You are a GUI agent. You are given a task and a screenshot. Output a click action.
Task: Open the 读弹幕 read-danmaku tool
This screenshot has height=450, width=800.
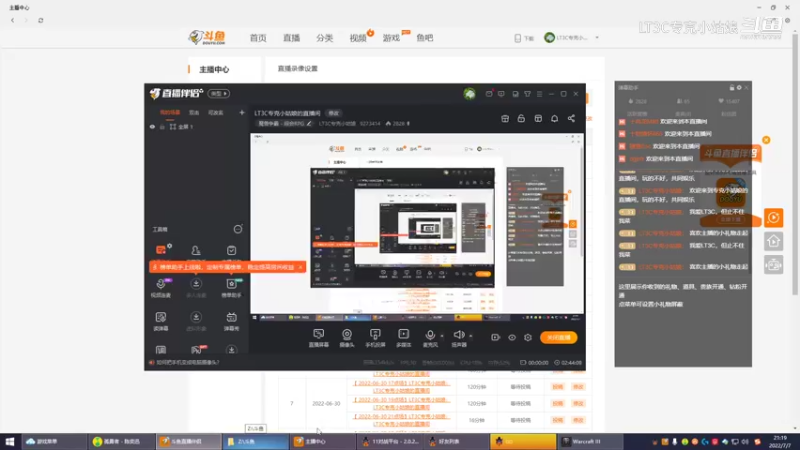[x=161, y=321]
